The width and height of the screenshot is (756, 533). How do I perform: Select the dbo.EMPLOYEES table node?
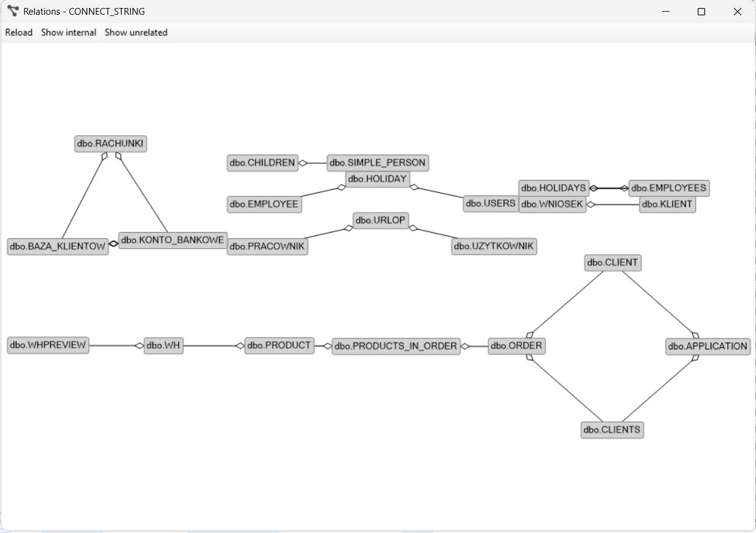click(669, 188)
